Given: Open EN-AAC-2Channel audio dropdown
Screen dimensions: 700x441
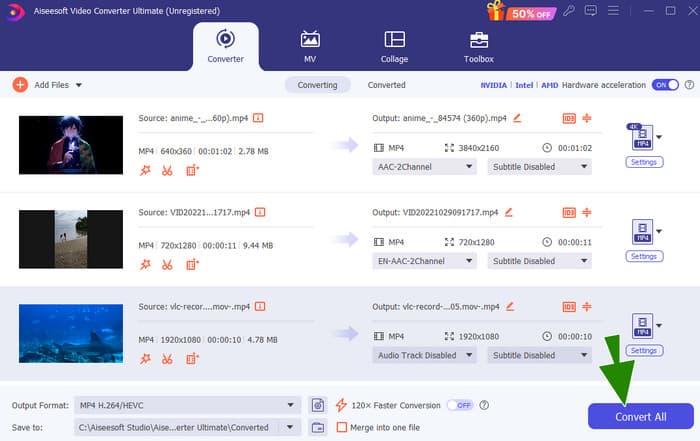Looking at the screenshot, I should point(425,261).
